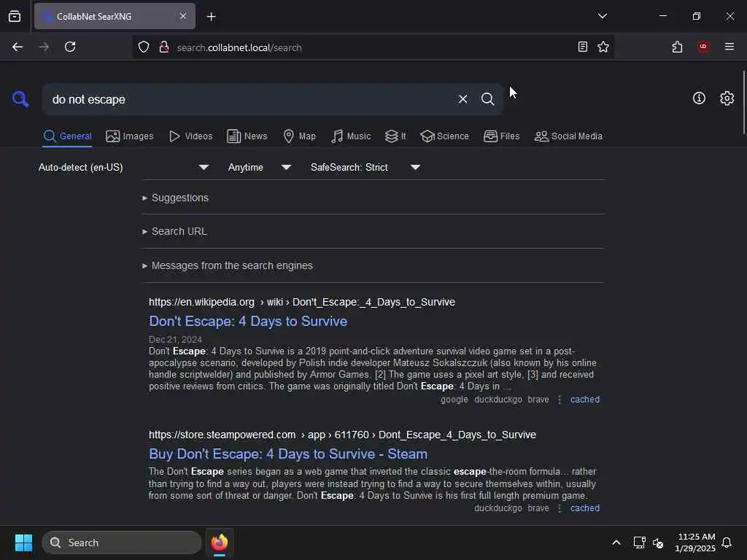The image size is (747, 560).
Task: Click the Wikipedia result's "google" label
Action: (x=454, y=400)
